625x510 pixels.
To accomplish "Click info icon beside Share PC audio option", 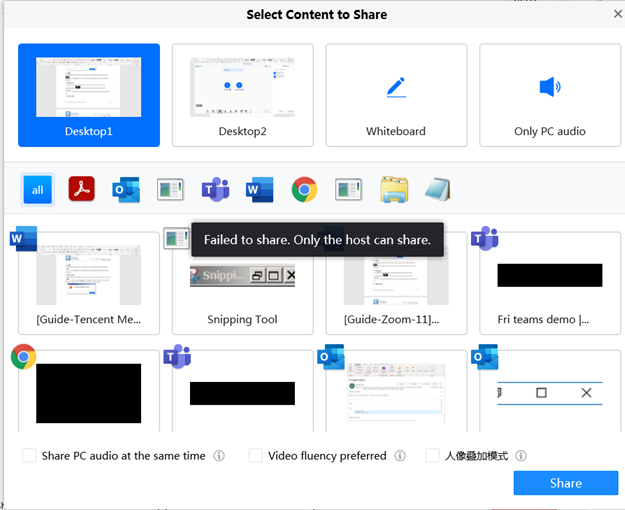I will click(x=219, y=456).
